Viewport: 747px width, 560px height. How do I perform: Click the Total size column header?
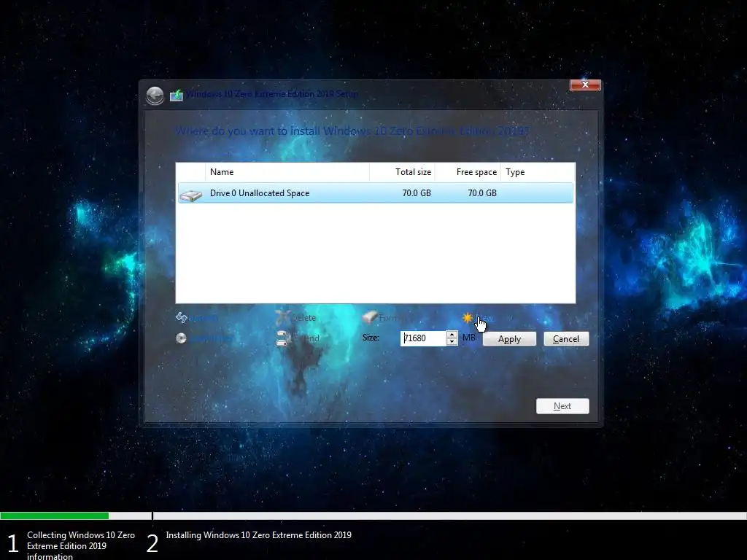[402, 172]
